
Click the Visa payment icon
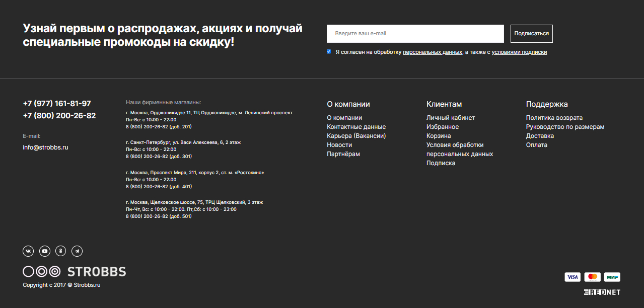[x=573, y=277]
